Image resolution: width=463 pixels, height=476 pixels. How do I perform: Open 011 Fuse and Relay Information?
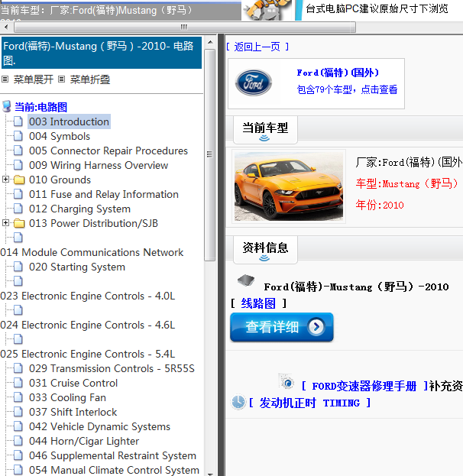pos(104,194)
